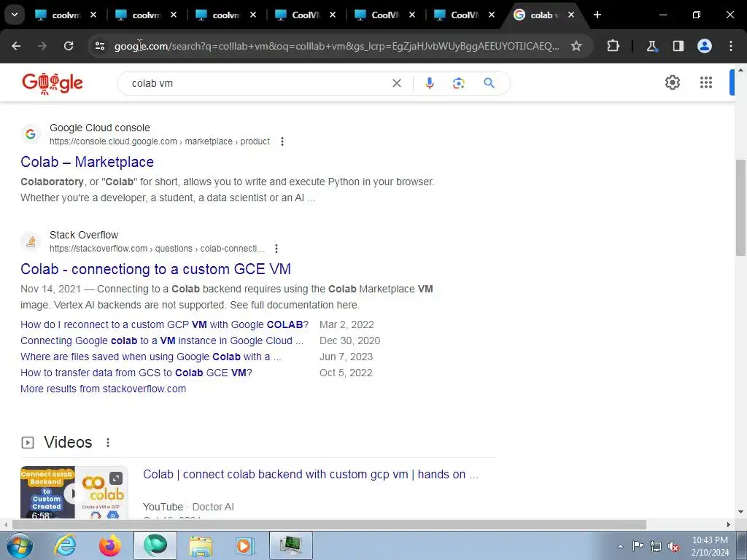This screenshot has height=560, width=747.
Task: Close the first coolvm tab
Action: click(x=93, y=15)
